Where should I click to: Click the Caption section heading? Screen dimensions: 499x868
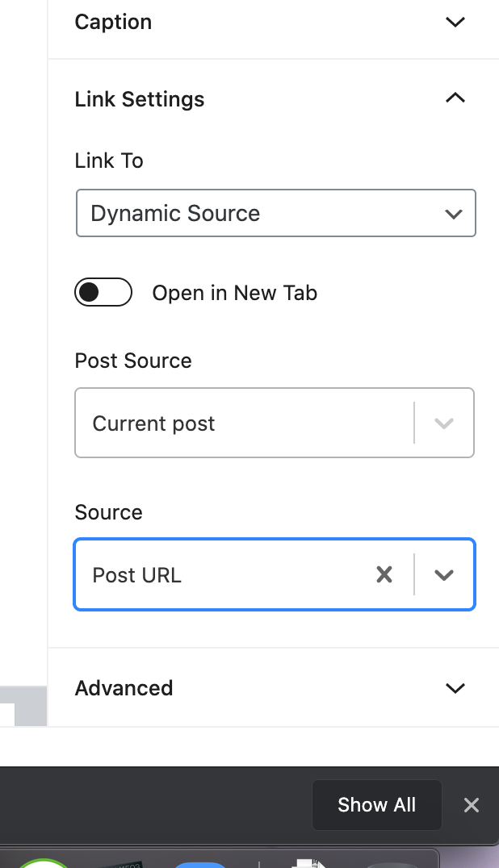click(x=114, y=22)
